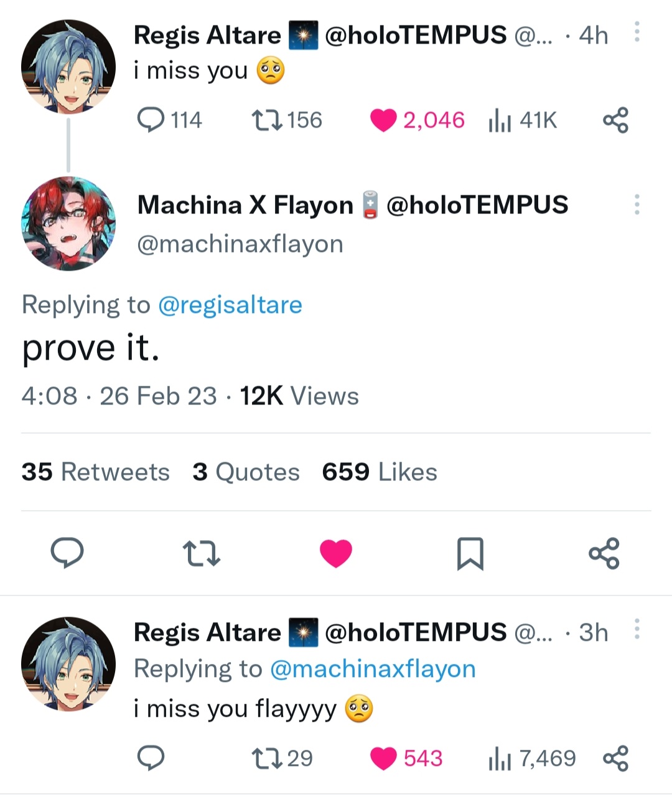Open the @regisaltare mention link
Viewport: 672px width, 799px height.
point(230,305)
